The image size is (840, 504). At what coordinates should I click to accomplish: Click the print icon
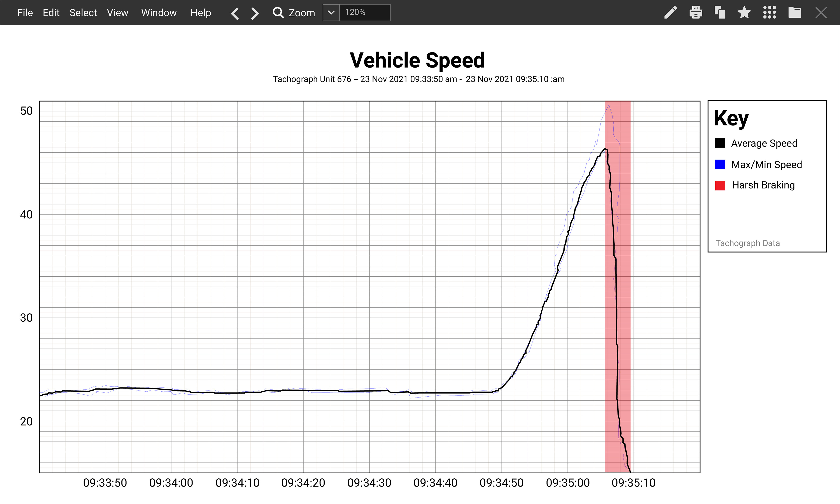point(696,12)
